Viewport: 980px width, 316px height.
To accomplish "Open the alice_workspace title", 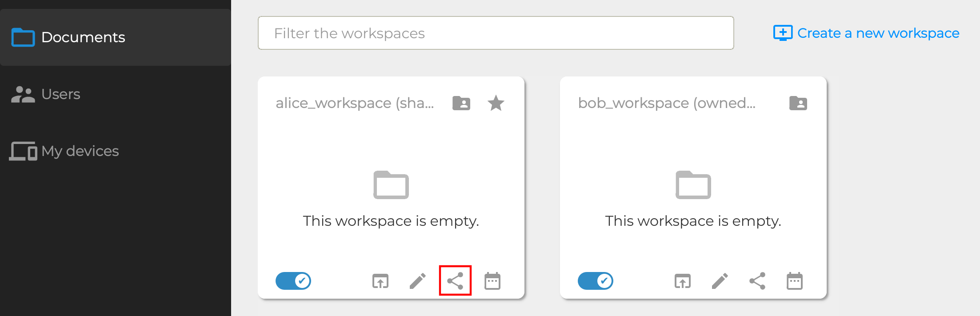I will [355, 103].
